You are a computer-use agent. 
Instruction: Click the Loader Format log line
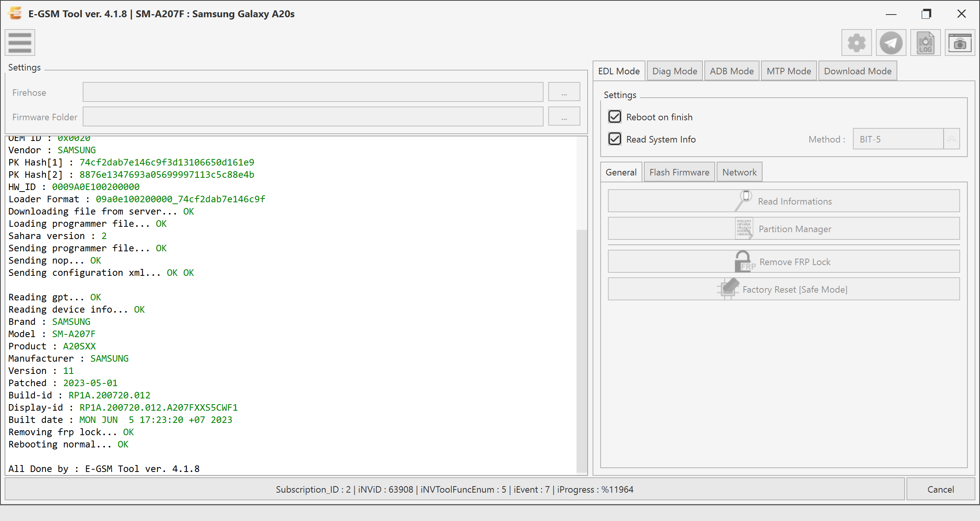pos(137,199)
